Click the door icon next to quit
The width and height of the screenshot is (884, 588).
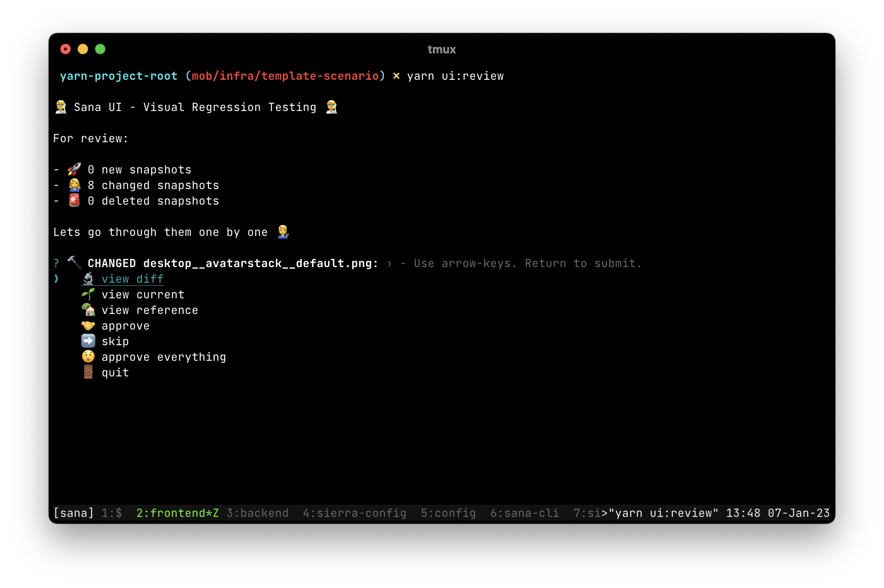pos(88,372)
